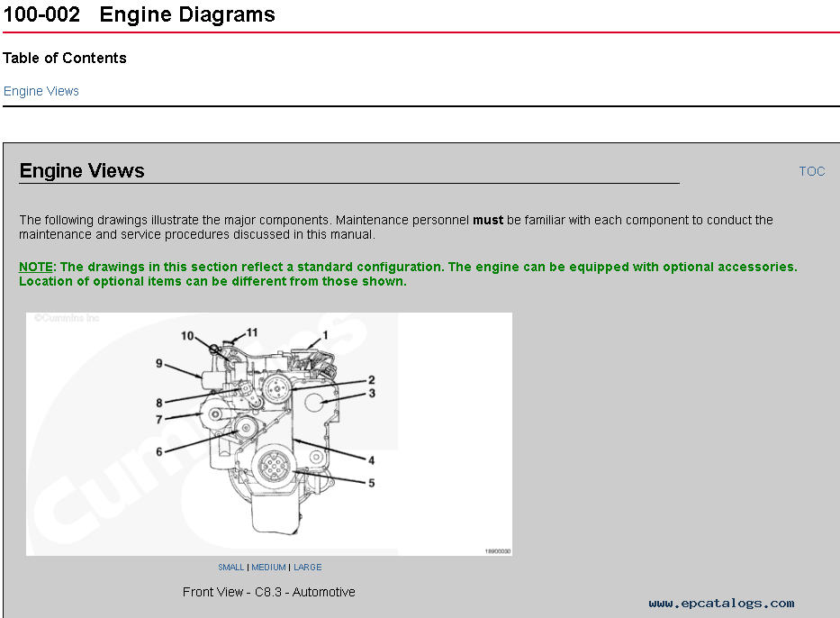Show the SMALL image size

click(x=230, y=567)
